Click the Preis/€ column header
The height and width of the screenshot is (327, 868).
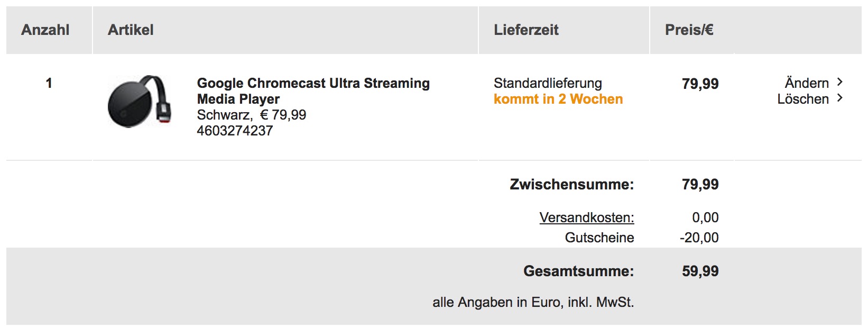689,30
